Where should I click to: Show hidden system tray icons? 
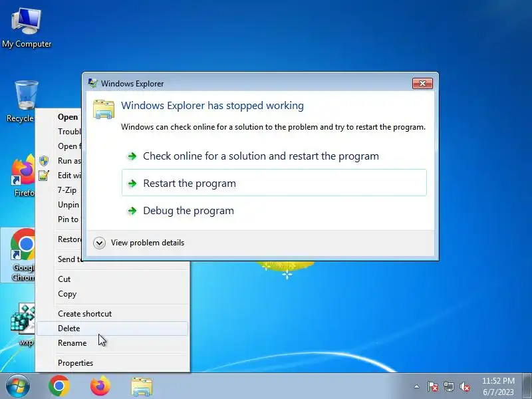(x=417, y=386)
